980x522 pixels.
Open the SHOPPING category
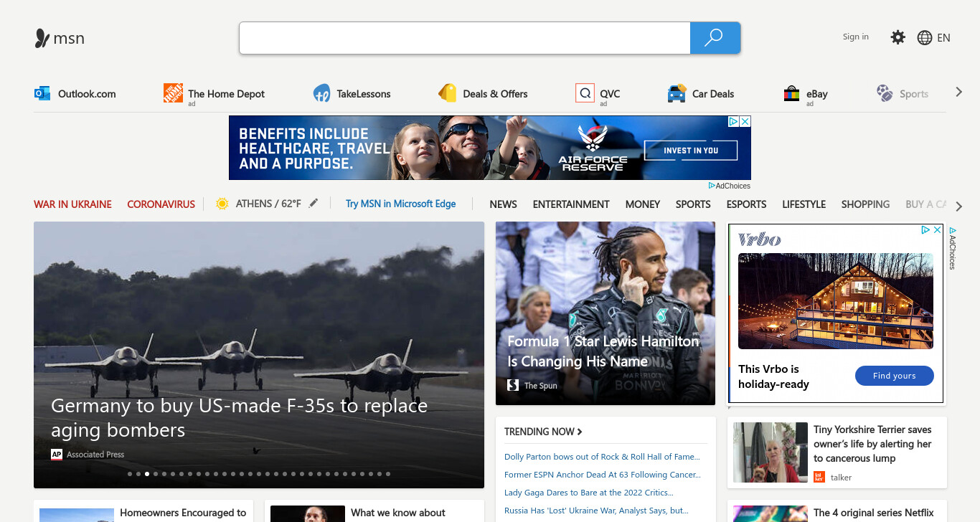(x=865, y=204)
